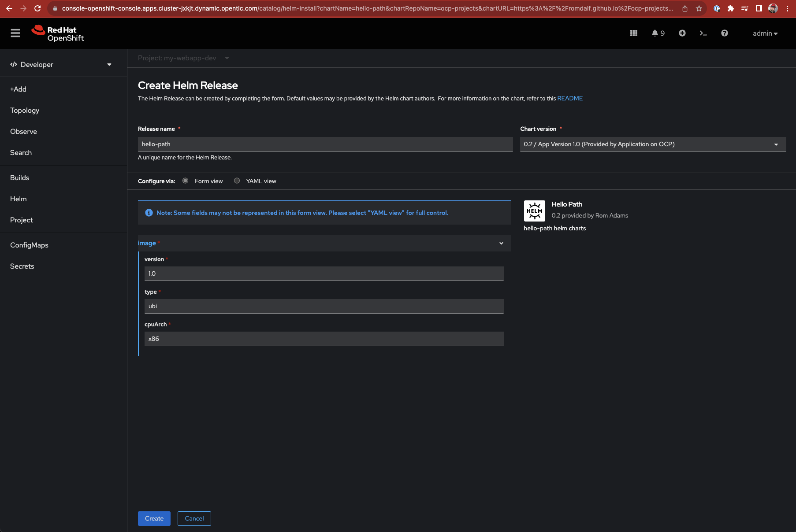Bookmark this page with star icon
Viewport: 796px width, 532px height.
point(699,8)
